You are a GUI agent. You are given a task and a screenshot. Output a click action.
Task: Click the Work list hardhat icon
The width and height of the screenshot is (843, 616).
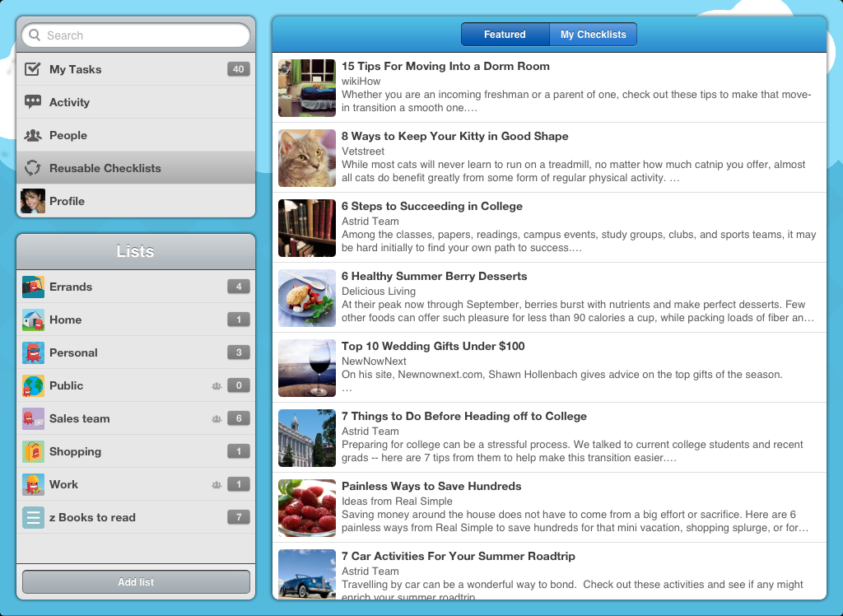(33, 484)
